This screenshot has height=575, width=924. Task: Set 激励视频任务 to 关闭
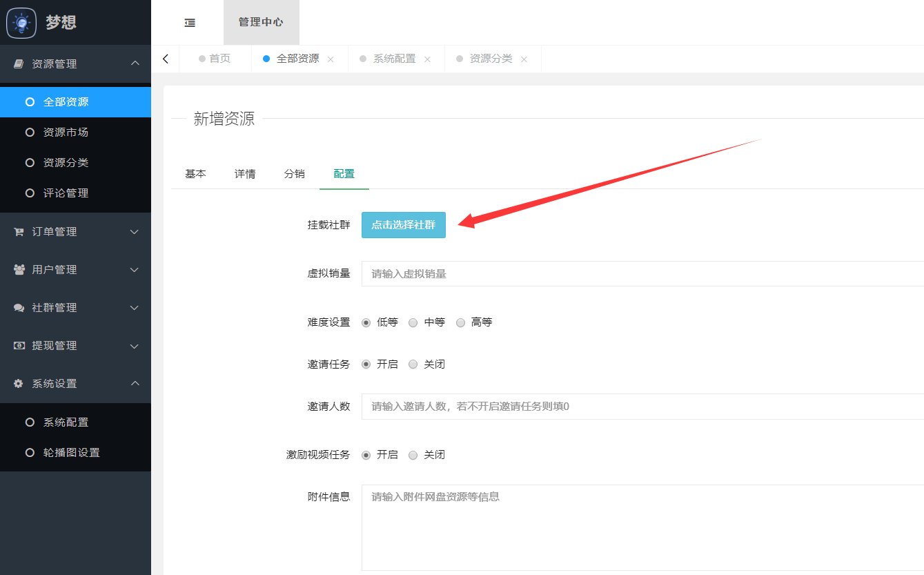[x=413, y=455]
